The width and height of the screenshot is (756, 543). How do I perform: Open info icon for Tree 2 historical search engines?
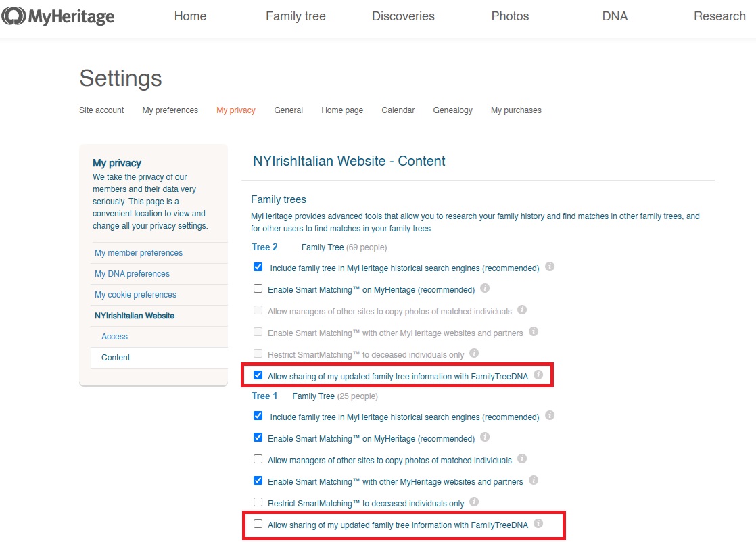point(550,266)
